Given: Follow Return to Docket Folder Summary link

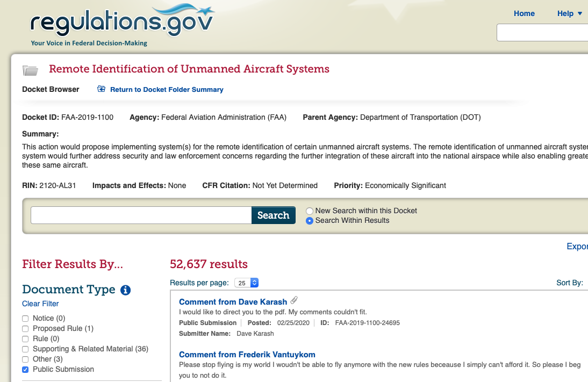Looking at the screenshot, I should click(167, 90).
